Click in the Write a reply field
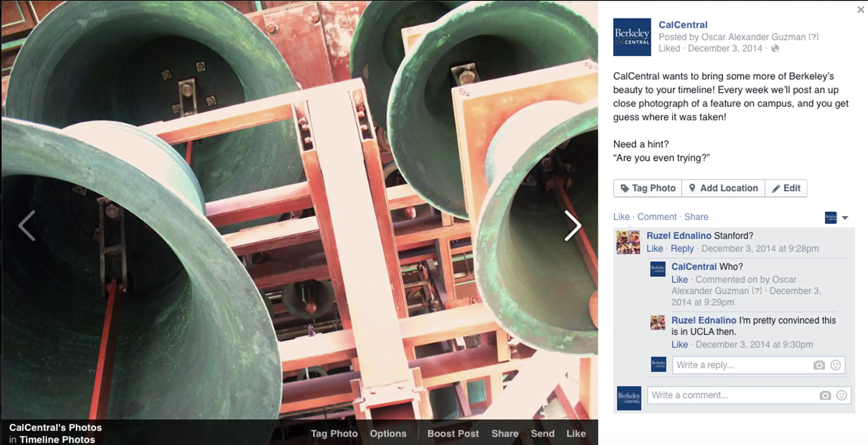Viewport: 868px width, 445px height. pos(759,365)
